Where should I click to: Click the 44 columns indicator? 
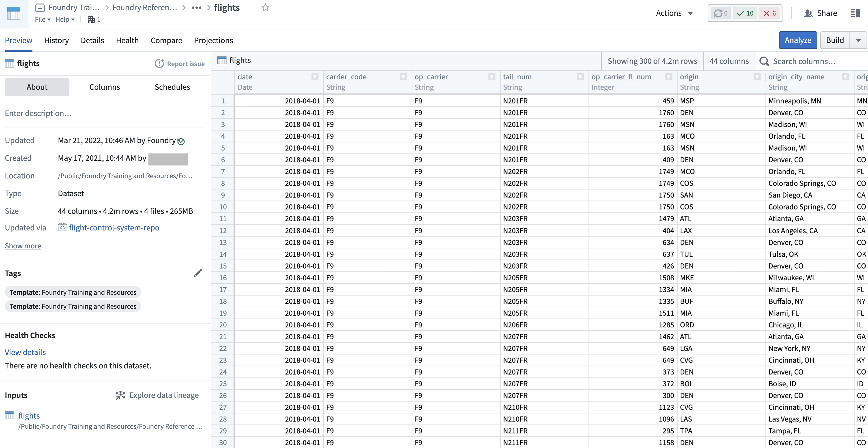pyautogui.click(x=729, y=61)
